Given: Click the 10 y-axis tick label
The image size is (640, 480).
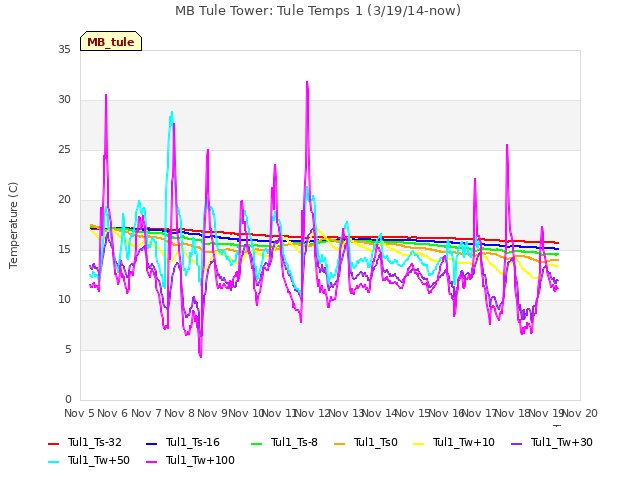Looking at the screenshot, I should [64, 300].
